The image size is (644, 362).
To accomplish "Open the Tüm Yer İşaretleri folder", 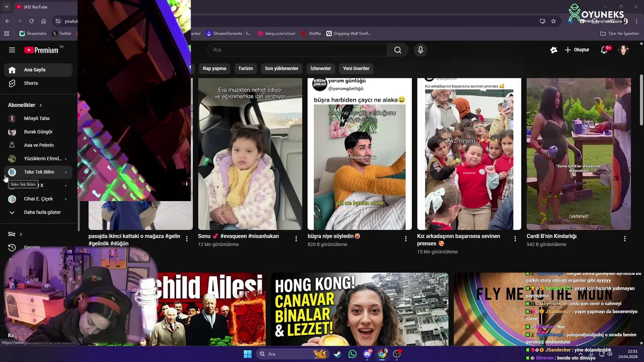I will [x=620, y=34].
